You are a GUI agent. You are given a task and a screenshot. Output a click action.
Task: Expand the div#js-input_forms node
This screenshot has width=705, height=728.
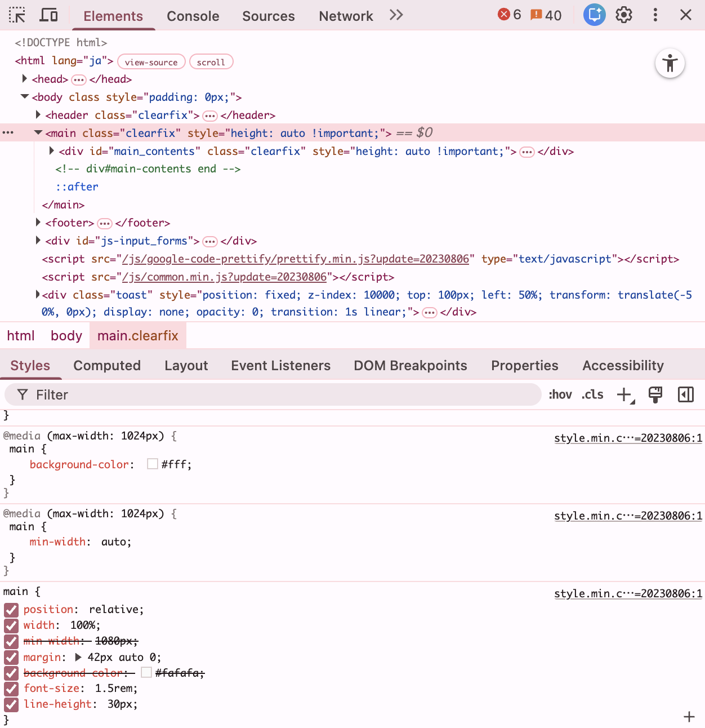pyautogui.click(x=38, y=241)
